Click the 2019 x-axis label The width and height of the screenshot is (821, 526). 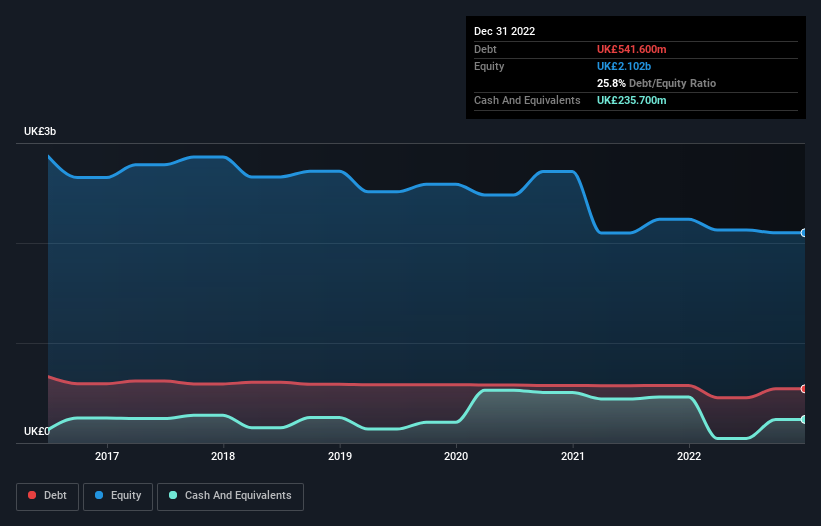pyautogui.click(x=340, y=456)
